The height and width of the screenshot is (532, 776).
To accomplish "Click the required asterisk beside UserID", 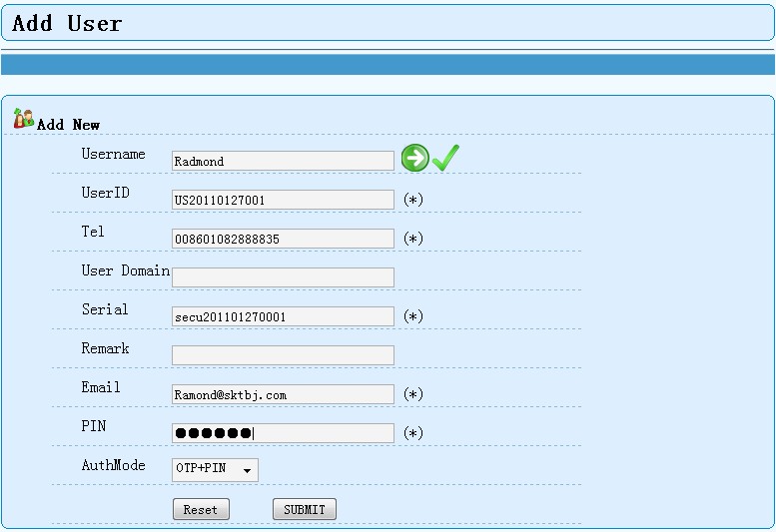I will pos(413,200).
